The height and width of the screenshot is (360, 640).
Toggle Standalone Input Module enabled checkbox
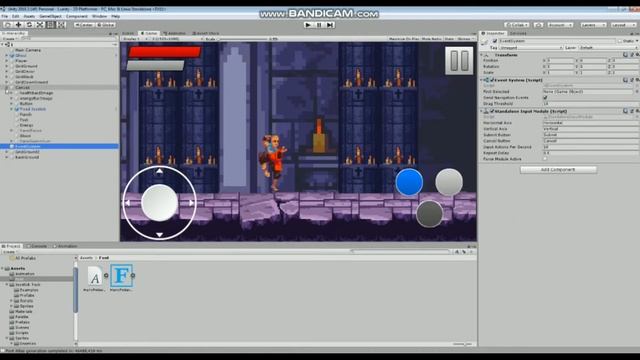pos(492,111)
